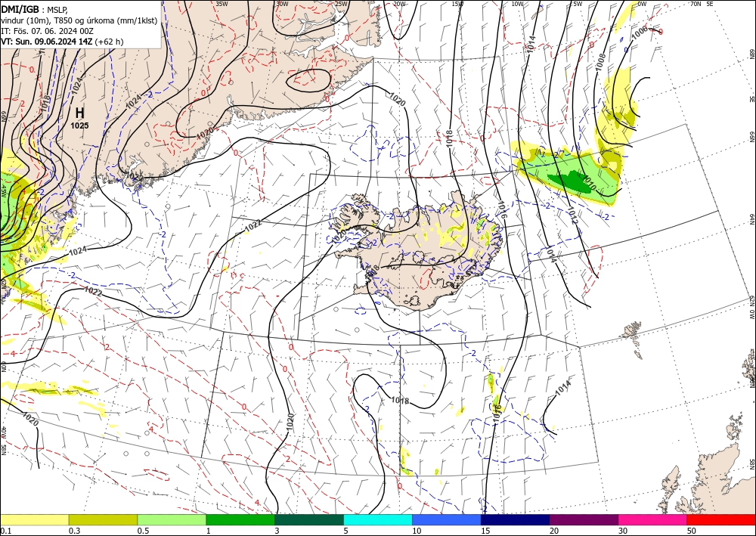Click the H high-pressure symbol over Greenland
The width and height of the screenshot is (756, 536).
[80, 113]
